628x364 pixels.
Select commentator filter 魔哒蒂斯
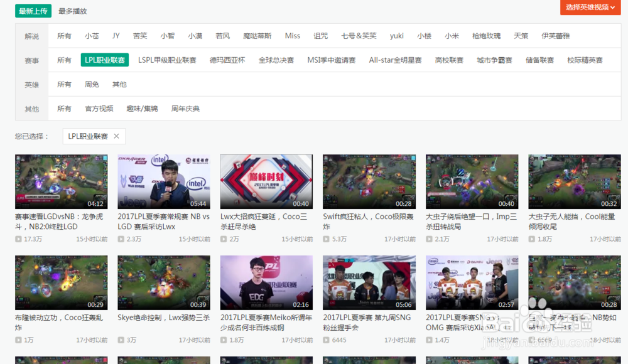click(x=257, y=36)
